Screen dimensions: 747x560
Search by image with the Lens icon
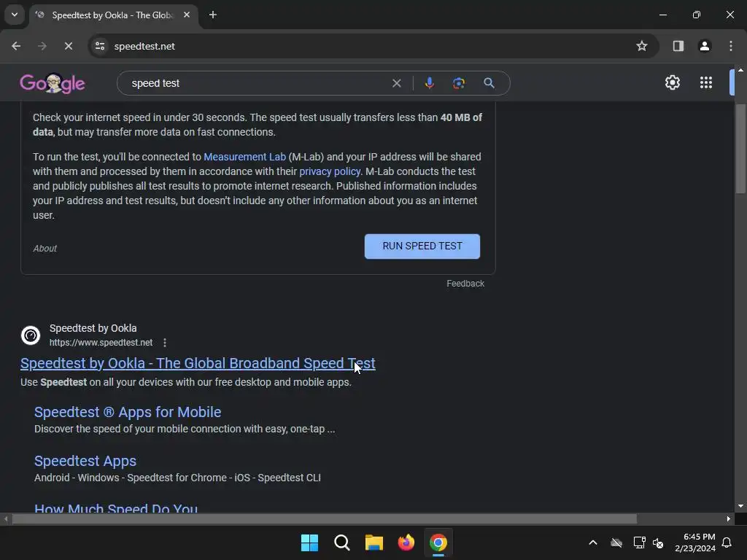tap(459, 83)
